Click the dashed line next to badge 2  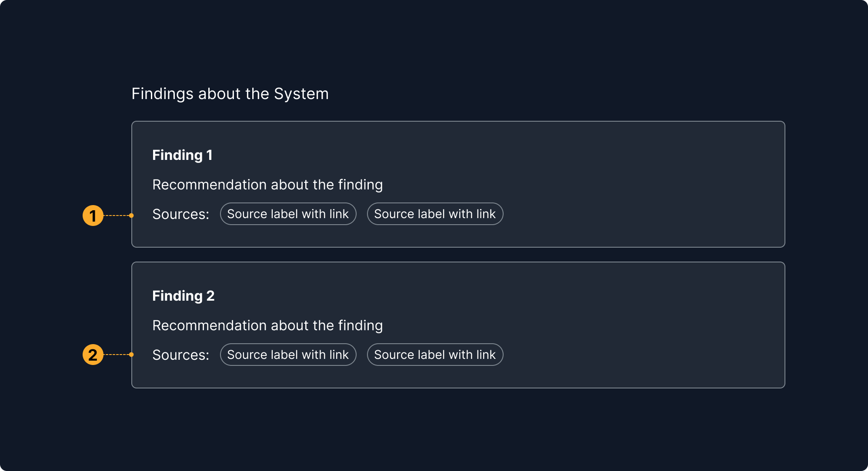pyautogui.click(x=117, y=355)
